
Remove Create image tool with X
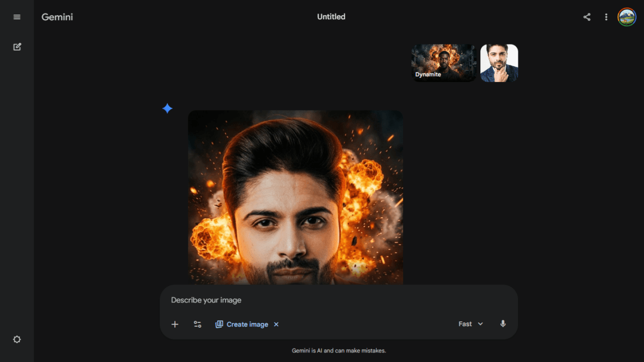click(276, 324)
